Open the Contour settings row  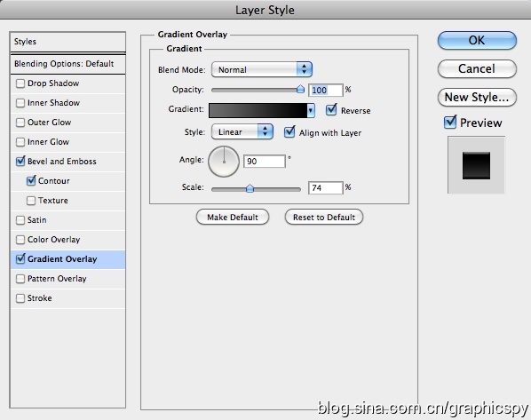67,181
